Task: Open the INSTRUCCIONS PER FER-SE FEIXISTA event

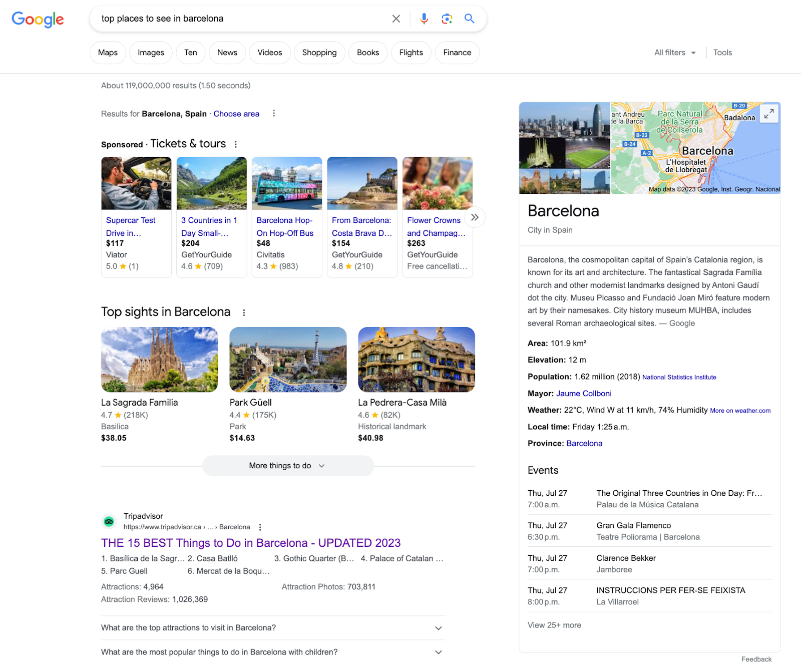Action: coord(649,596)
